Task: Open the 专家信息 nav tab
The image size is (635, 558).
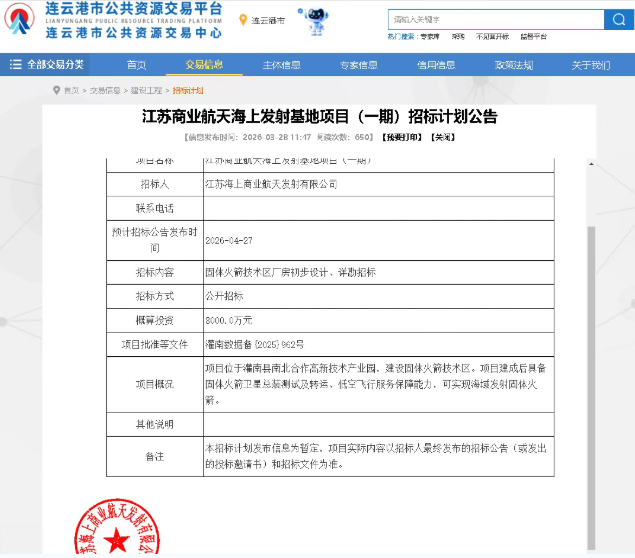Action: point(358,65)
